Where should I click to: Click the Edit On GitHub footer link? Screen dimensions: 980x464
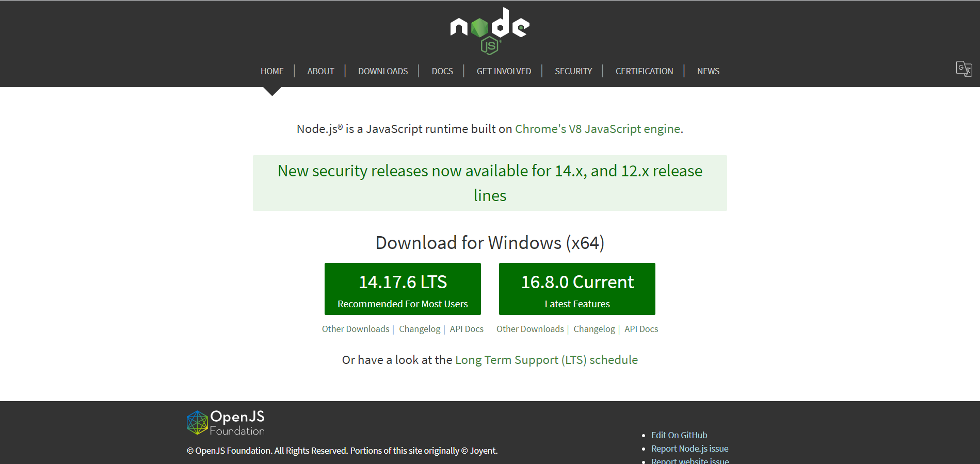pos(679,435)
